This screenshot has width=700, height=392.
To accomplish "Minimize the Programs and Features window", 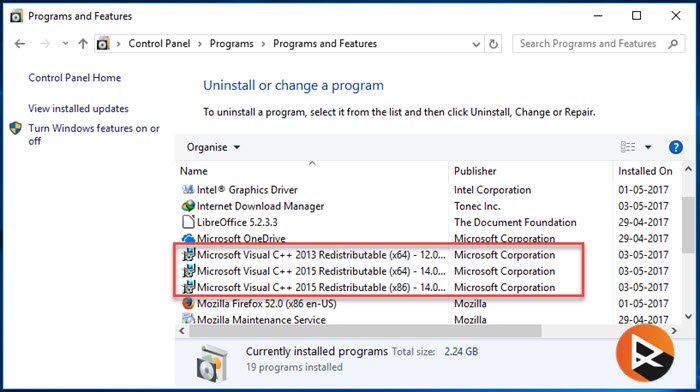I will click(598, 16).
